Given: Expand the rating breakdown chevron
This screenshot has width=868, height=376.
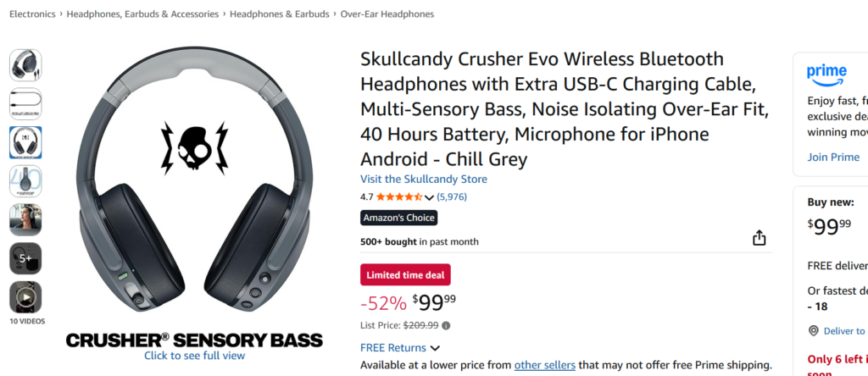Looking at the screenshot, I should pos(430,198).
